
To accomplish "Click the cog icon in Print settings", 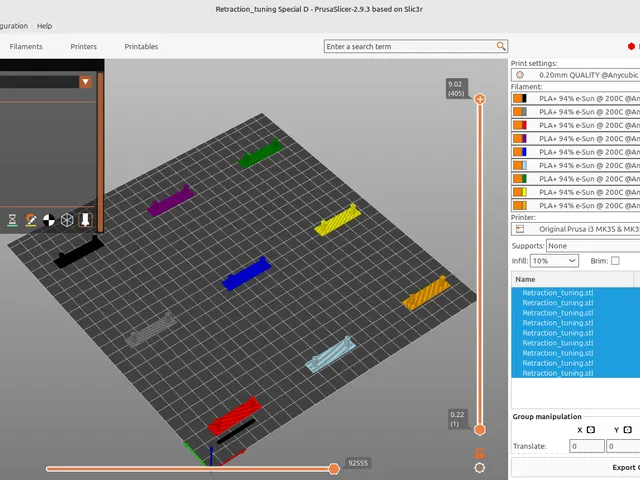I will 520,75.
